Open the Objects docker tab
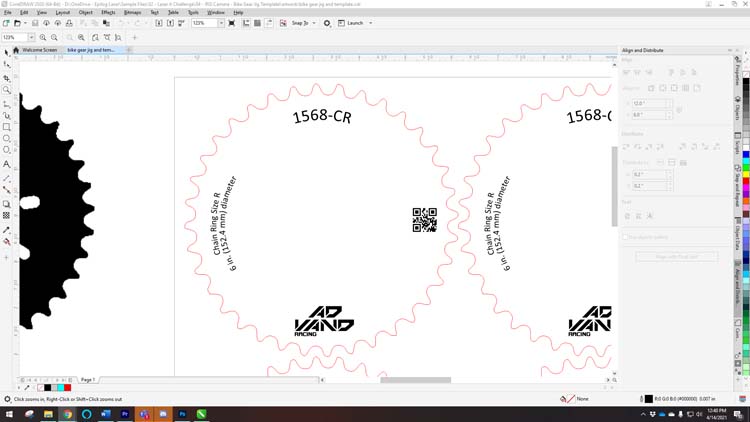Viewport: 750px width, 422px height. tap(738, 109)
